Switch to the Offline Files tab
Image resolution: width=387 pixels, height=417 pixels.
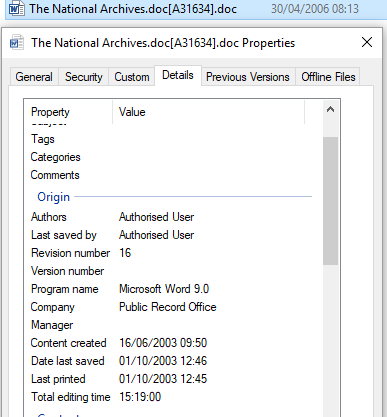(x=328, y=77)
